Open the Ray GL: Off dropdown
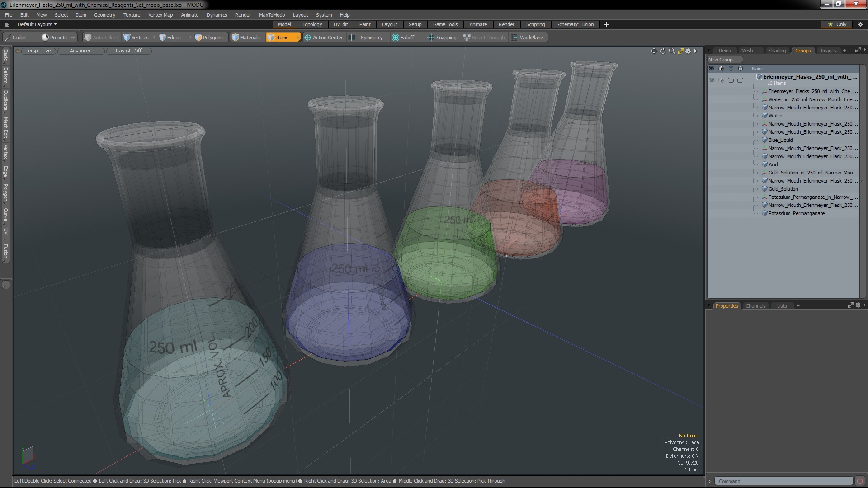Viewport: 868px width, 488px height. click(128, 51)
